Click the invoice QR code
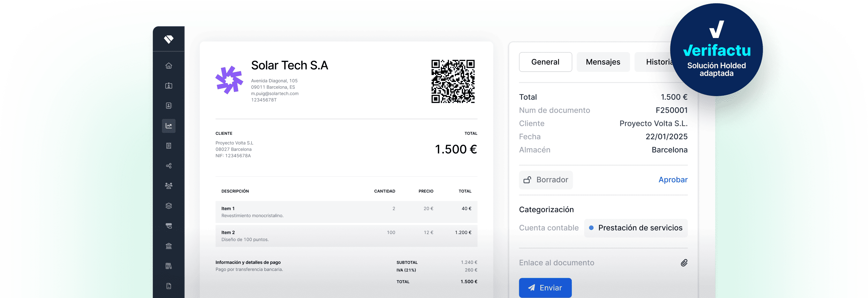868x298 pixels. 453,81
